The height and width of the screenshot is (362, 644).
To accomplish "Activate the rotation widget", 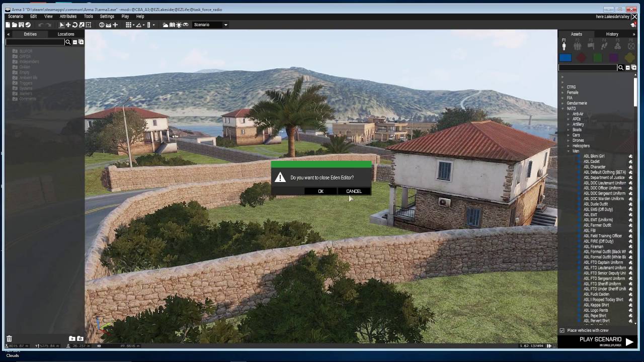I will coord(74,25).
